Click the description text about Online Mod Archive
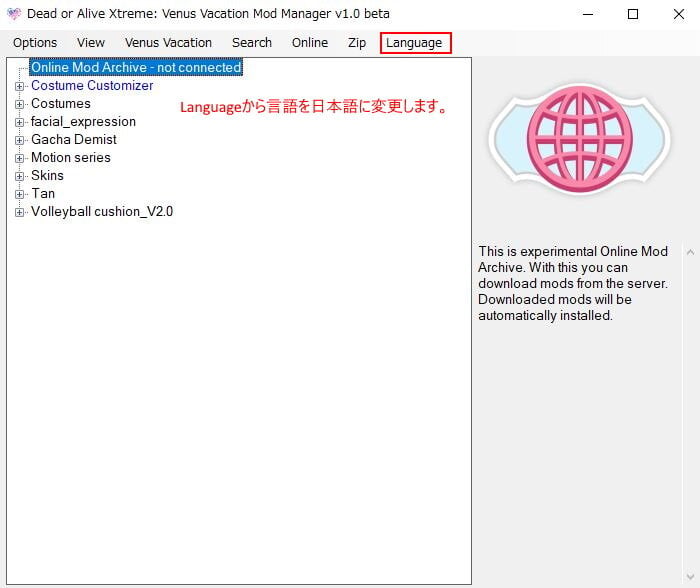700x588 pixels. pos(573,284)
